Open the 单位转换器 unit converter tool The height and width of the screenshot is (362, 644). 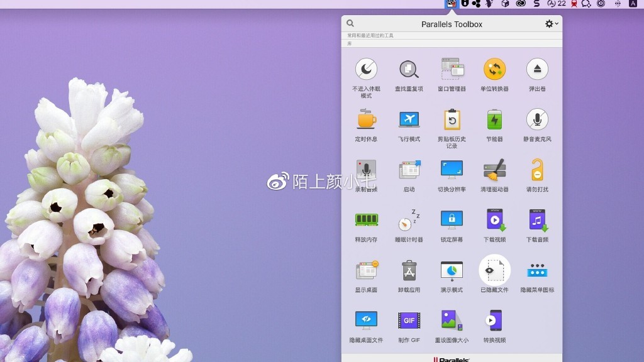point(494,70)
